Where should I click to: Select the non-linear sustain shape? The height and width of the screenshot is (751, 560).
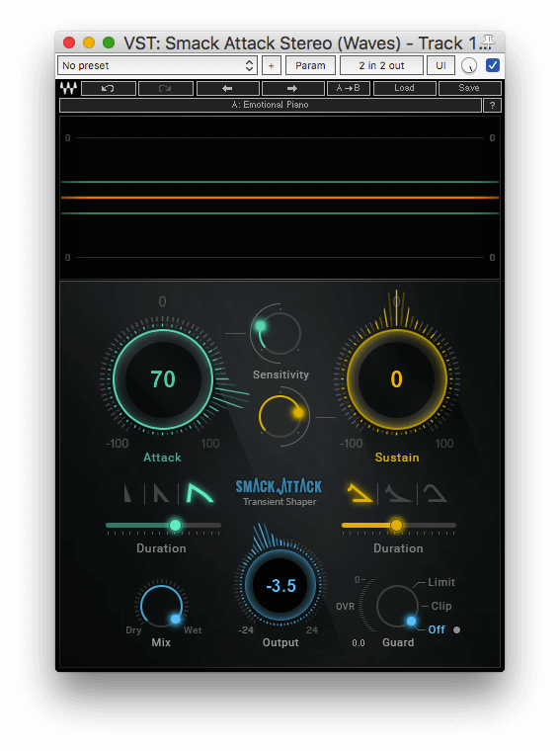coord(398,493)
